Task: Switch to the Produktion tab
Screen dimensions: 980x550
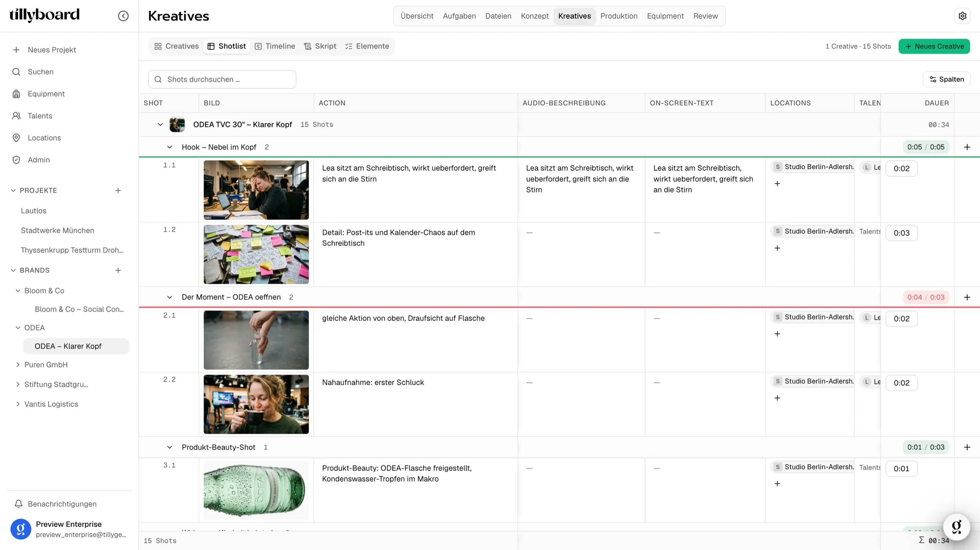Action: (x=619, y=16)
